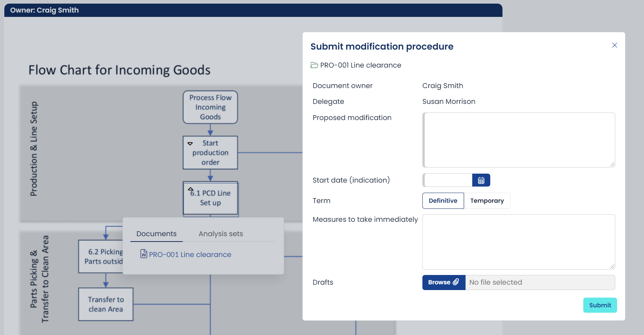Viewport: 644px width, 335px height.
Task: Click the triangle icon on 6.1 PCD Line Set up
Action: (x=190, y=188)
